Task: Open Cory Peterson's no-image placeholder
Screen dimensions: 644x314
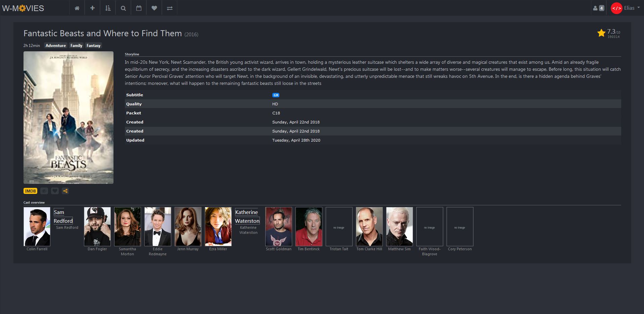Action: (460, 226)
